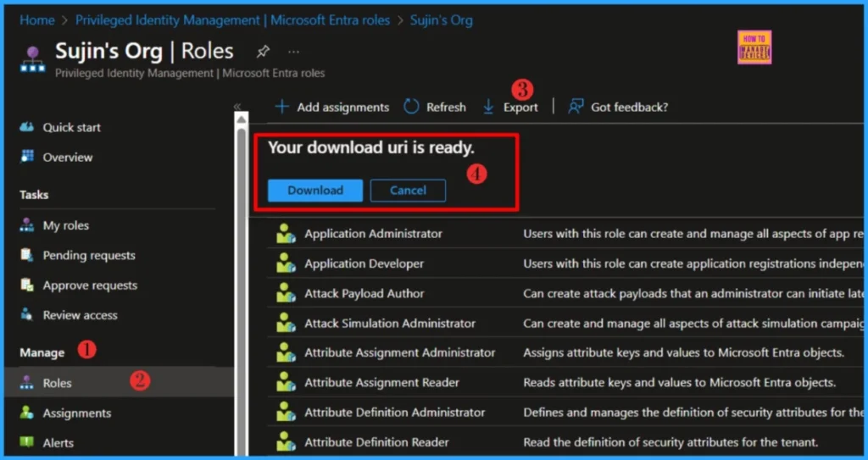Click the Home breadcrumb link
Screen dimensions: 868x460
(x=37, y=20)
